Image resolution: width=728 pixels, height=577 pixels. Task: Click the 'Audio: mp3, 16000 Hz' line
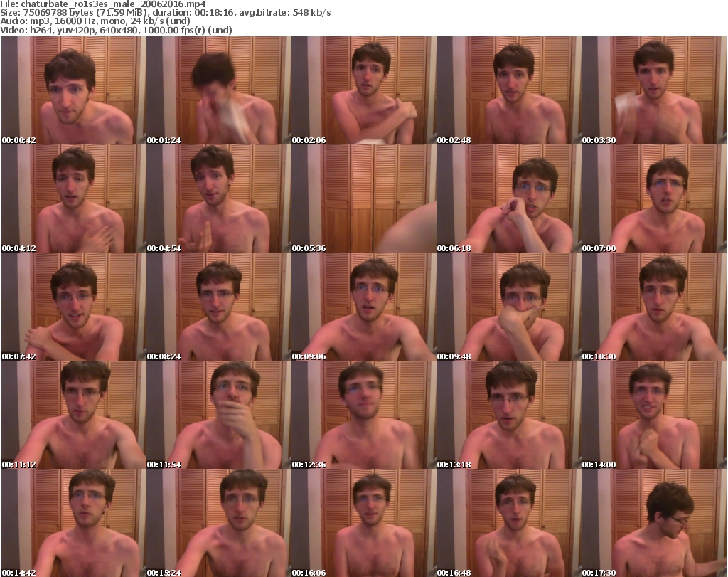tap(95, 21)
